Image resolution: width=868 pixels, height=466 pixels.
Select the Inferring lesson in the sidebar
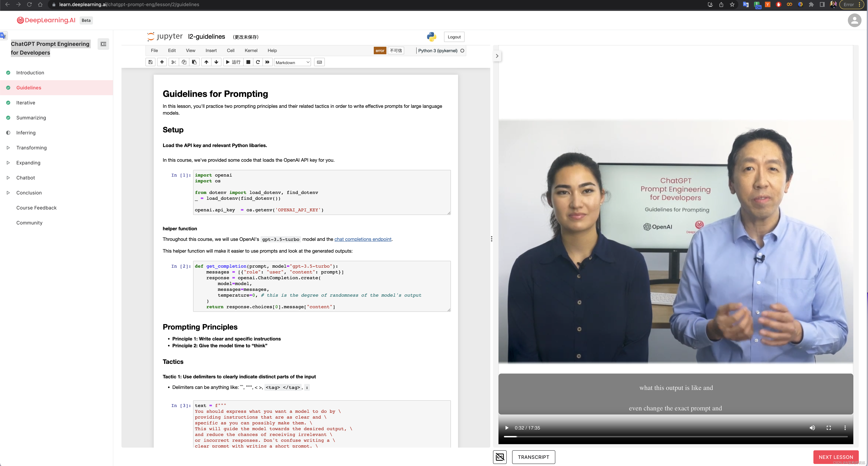(x=26, y=133)
